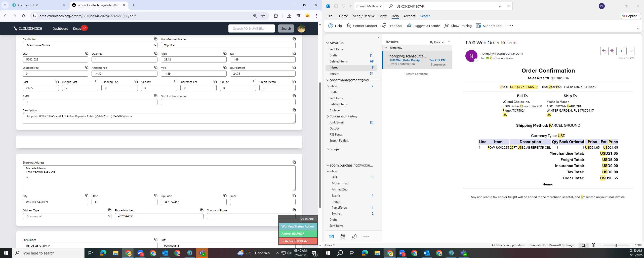
Task: Open the File menu in Outlook
Action: click(330, 16)
